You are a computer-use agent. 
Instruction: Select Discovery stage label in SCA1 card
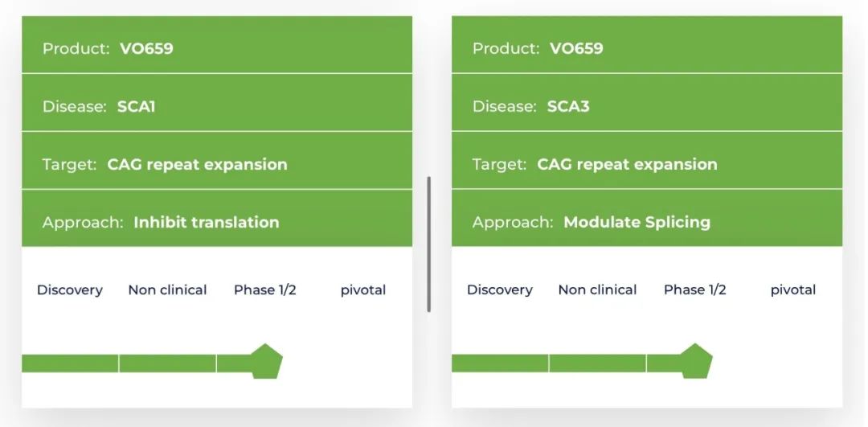point(70,290)
